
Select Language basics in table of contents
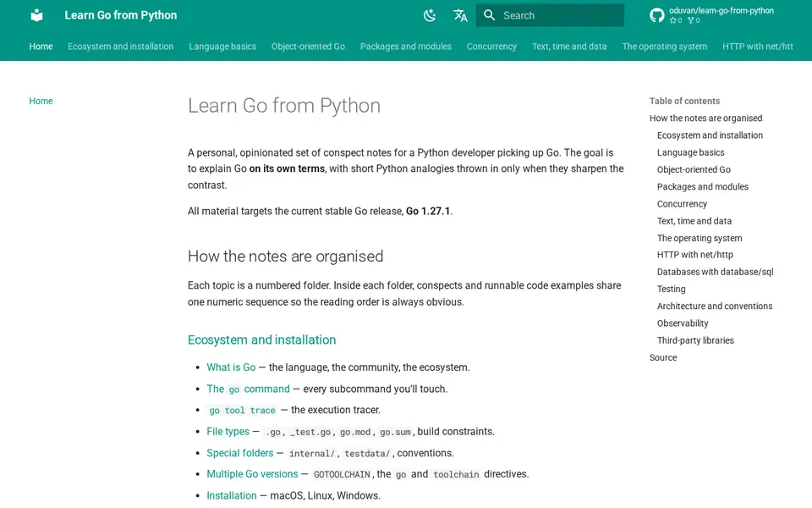tap(691, 152)
